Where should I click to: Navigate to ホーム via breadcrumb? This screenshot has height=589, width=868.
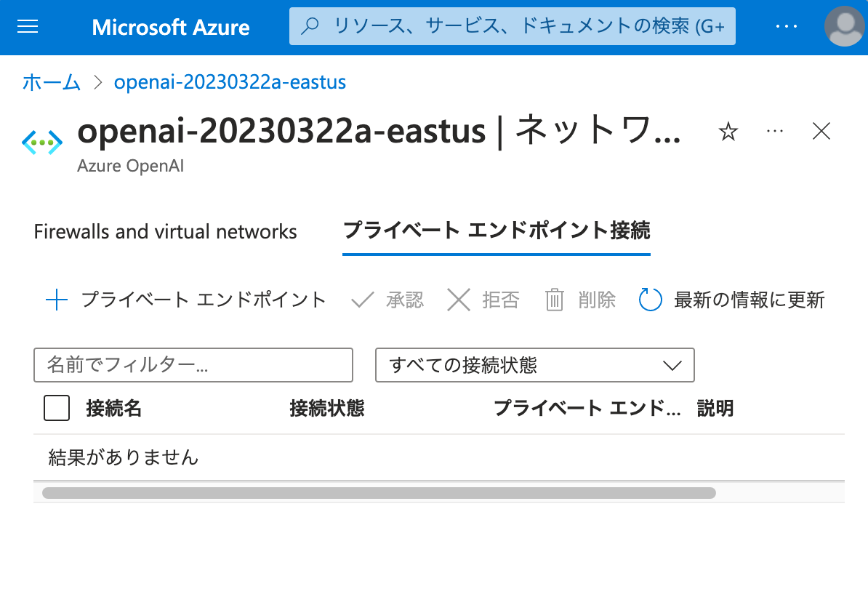pos(51,82)
